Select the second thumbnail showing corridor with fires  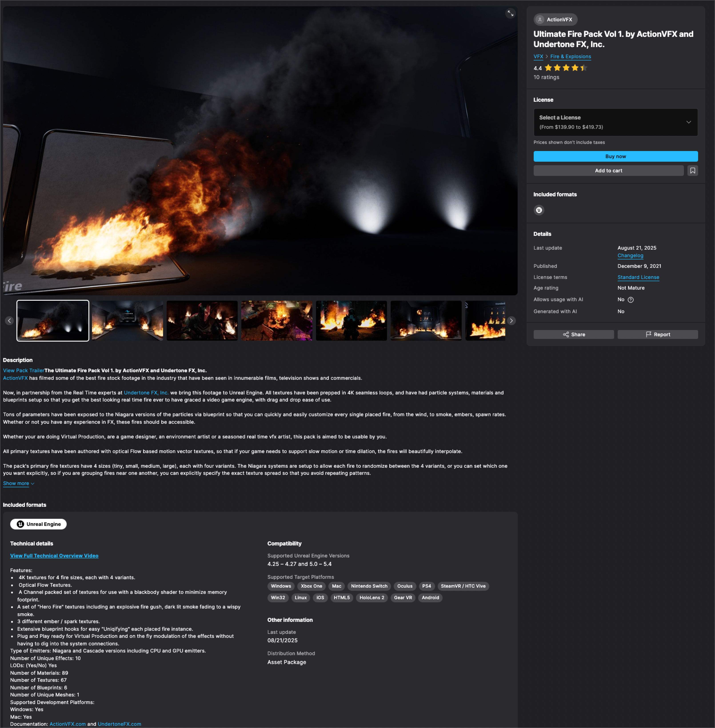[x=127, y=321]
